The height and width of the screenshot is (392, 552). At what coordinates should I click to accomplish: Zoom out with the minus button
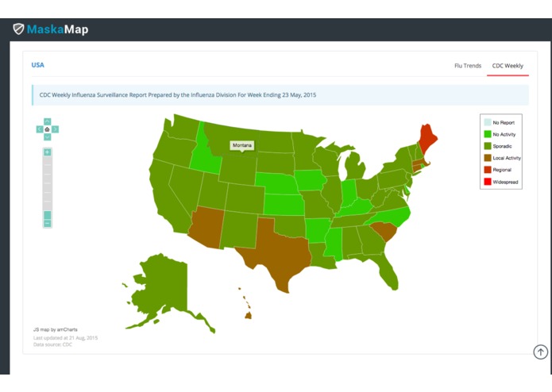pyautogui.click(x=48, y=224)
